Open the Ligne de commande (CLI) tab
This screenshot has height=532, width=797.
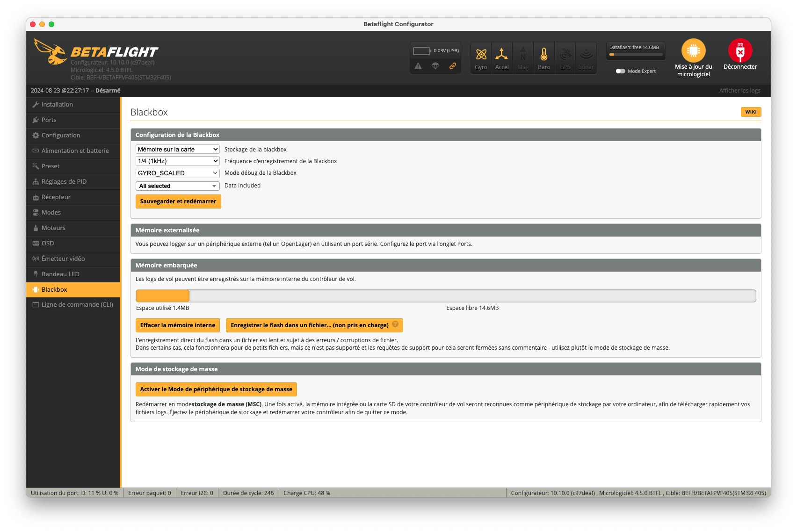click(73, 305)
